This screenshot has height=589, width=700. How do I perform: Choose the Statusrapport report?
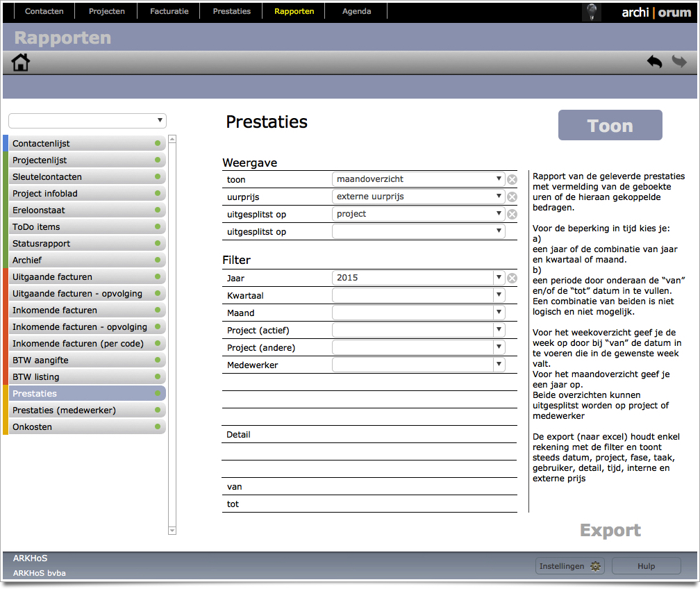tap(87, 243)
